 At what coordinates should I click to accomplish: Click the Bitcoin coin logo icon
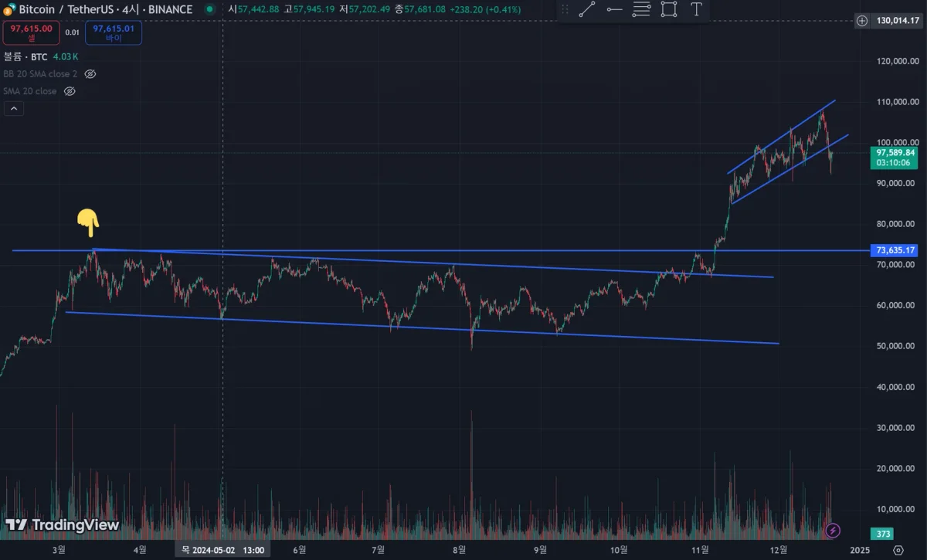[x=8, y=10]
